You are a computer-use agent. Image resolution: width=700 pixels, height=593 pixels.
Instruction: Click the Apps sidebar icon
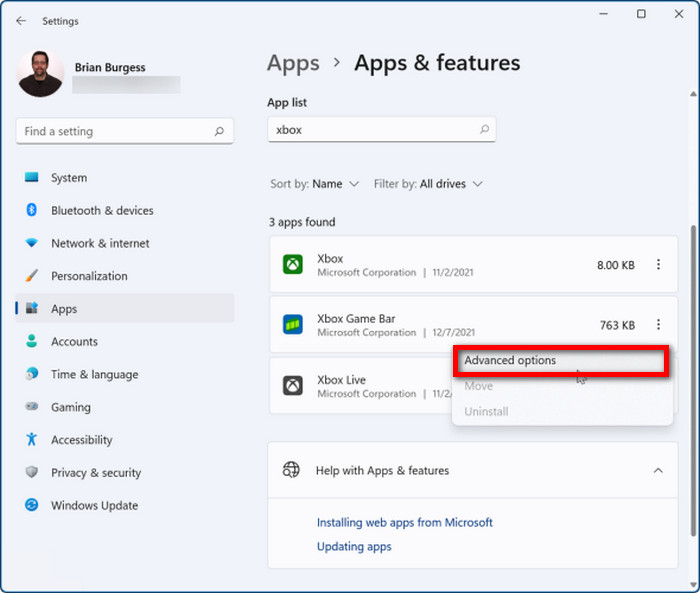tap(32, 308)
